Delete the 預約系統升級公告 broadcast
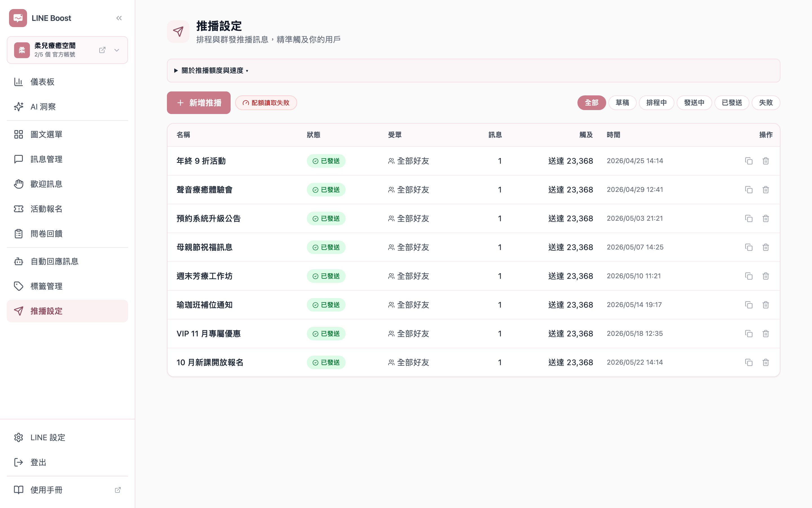The height and width of the screenshot is (508, 812). 766,218
